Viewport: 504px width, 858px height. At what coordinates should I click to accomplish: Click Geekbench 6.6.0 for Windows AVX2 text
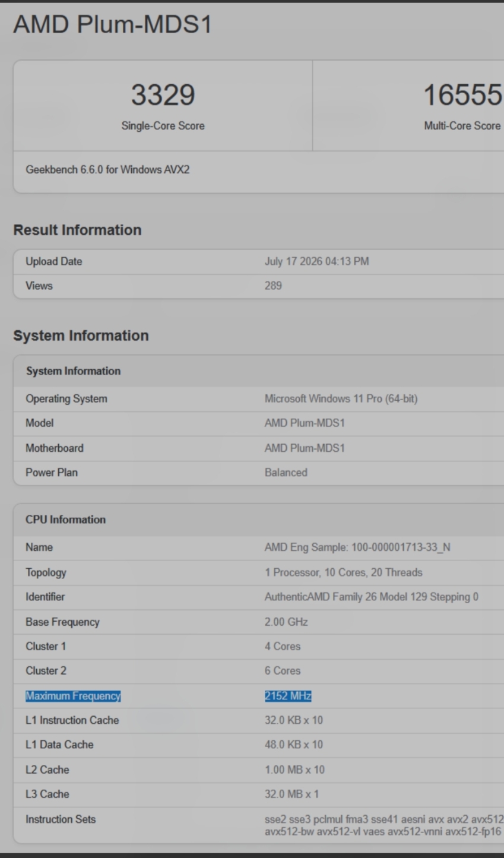pos(107,170)
